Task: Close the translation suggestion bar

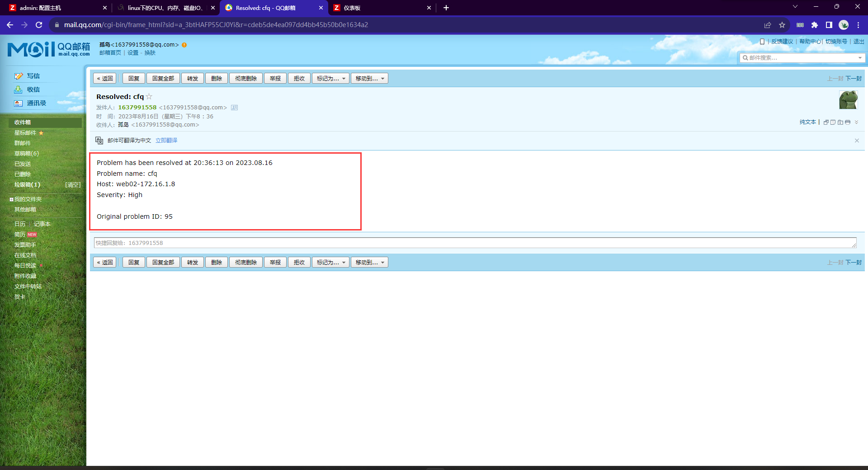Action: pos(857,141)
